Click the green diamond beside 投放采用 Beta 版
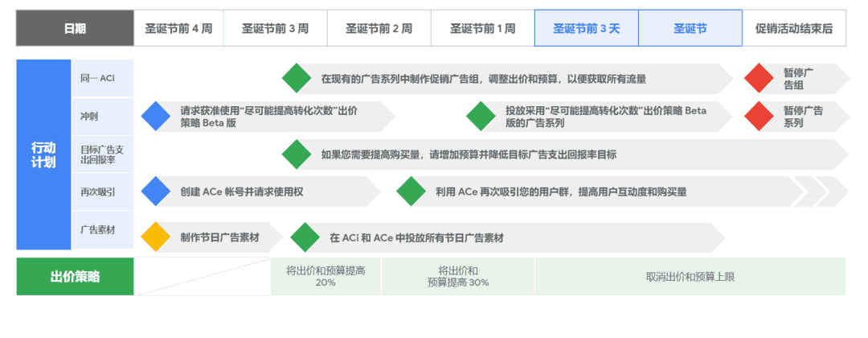 [481, 116]
